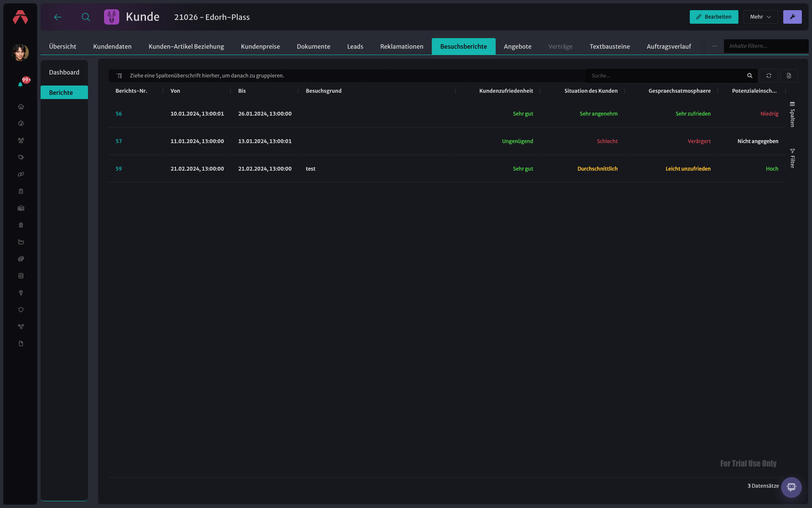The height and width of the screenshot is (508, 812).
Task: Open the coins stack sidebar icon
Action: coord(21,259)
